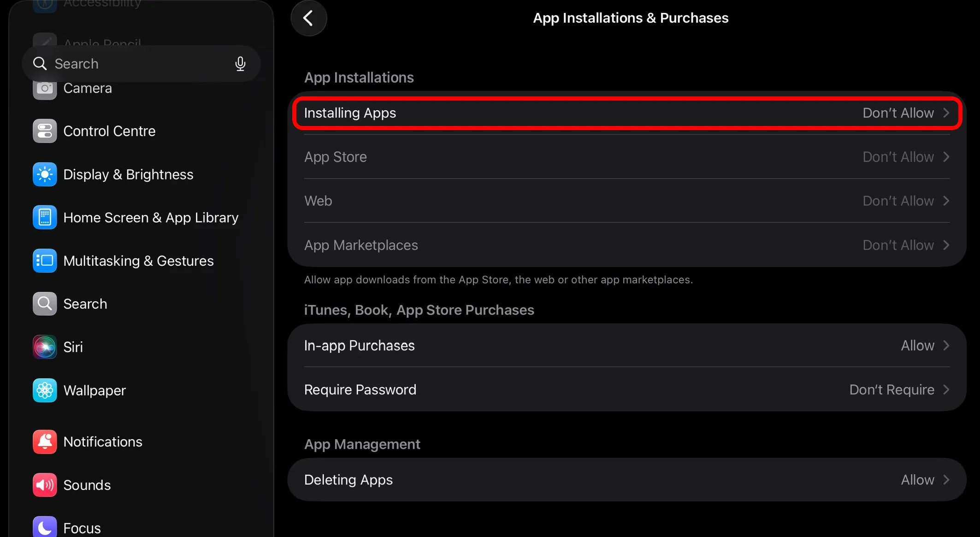Expand the Installing Apps chevron
The image size is (980, 537).
pos(946,113)
